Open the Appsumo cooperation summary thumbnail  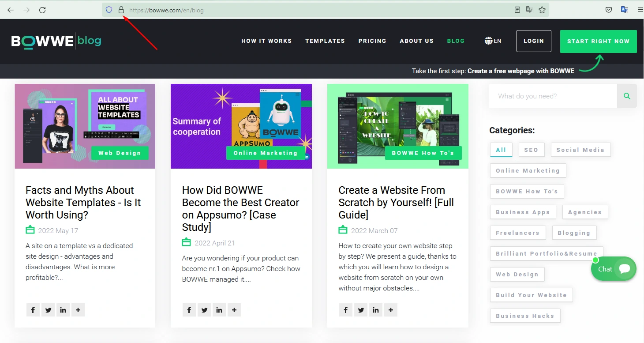tap(241, 126)
